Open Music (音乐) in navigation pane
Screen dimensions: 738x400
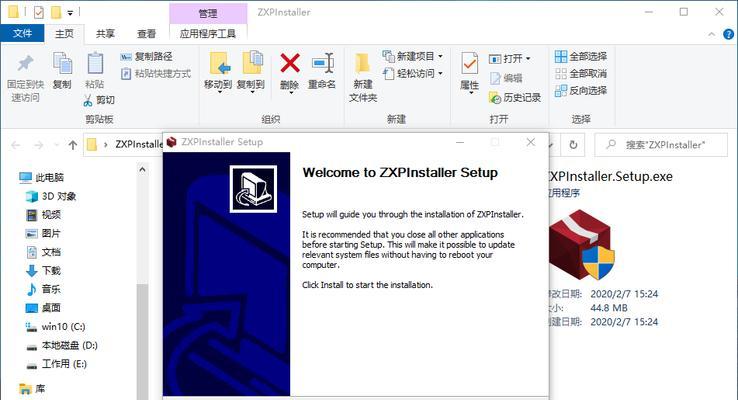(x=43, y=289)
